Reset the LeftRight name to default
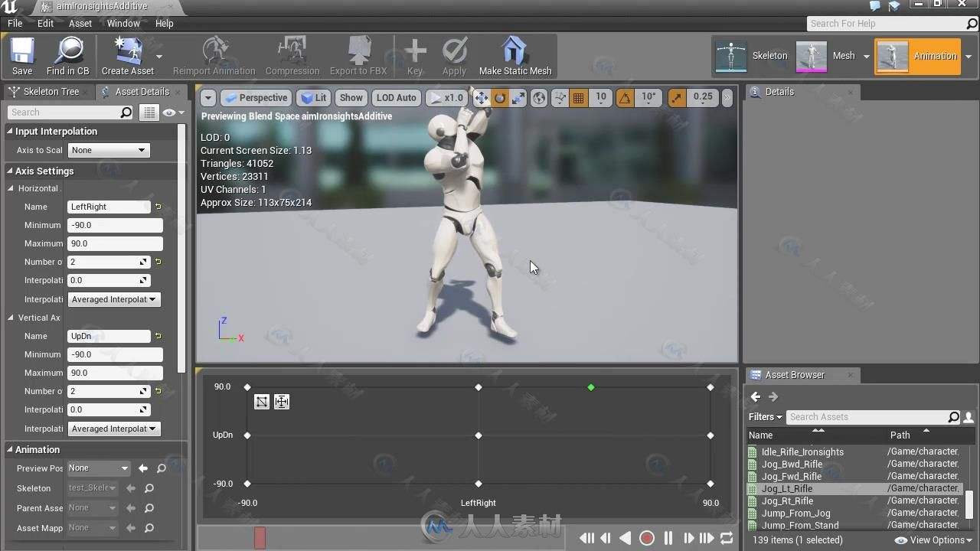The width and height of the screenshot is (980, 551). point(158,207)
